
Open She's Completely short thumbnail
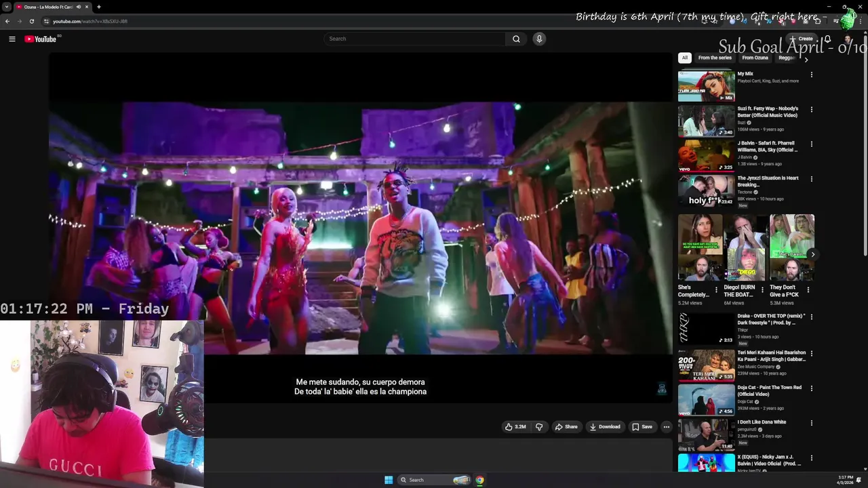pyautogui.click(x=700, y=247)
